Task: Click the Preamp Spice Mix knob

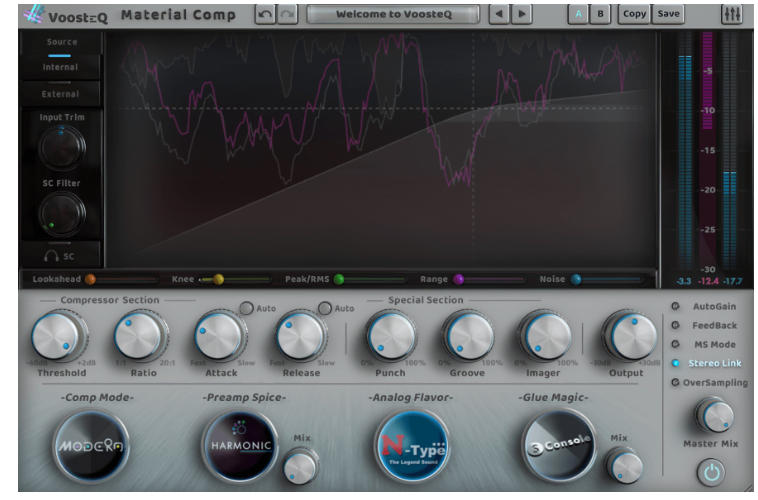Action: [300, 466]
